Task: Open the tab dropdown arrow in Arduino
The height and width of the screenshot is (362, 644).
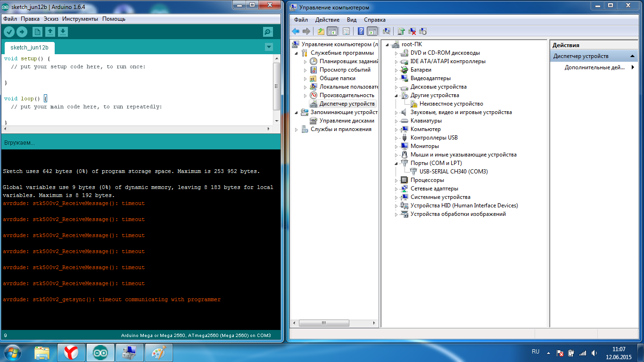Action: 269,47
